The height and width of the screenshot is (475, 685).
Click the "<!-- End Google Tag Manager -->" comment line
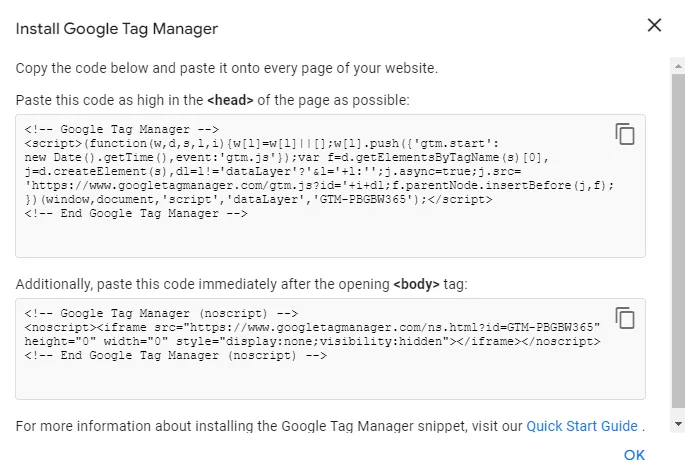click(136, 213)
